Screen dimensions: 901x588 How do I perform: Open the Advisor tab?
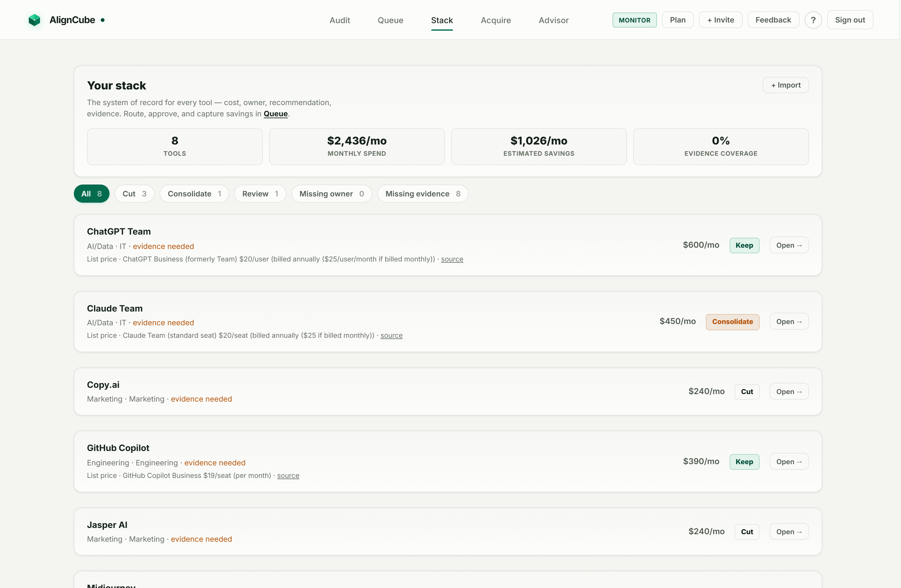tap(553, 20)
